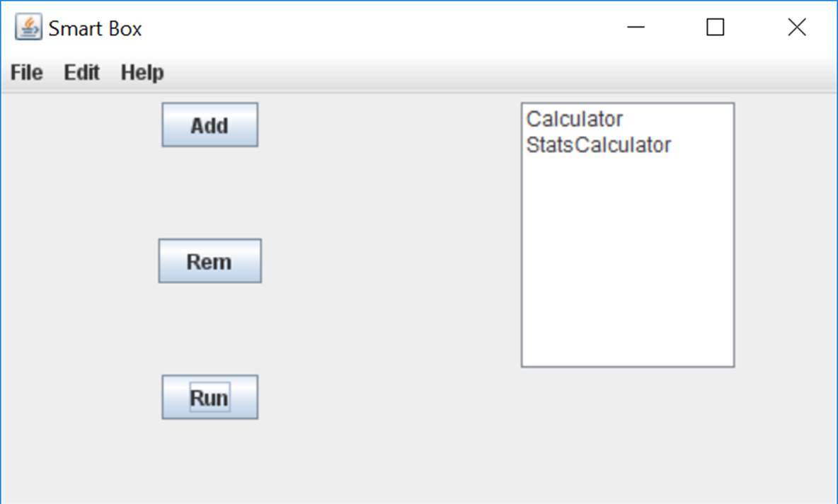Click the Smart Box title bar
838x504 pixels.
(354, 27)
